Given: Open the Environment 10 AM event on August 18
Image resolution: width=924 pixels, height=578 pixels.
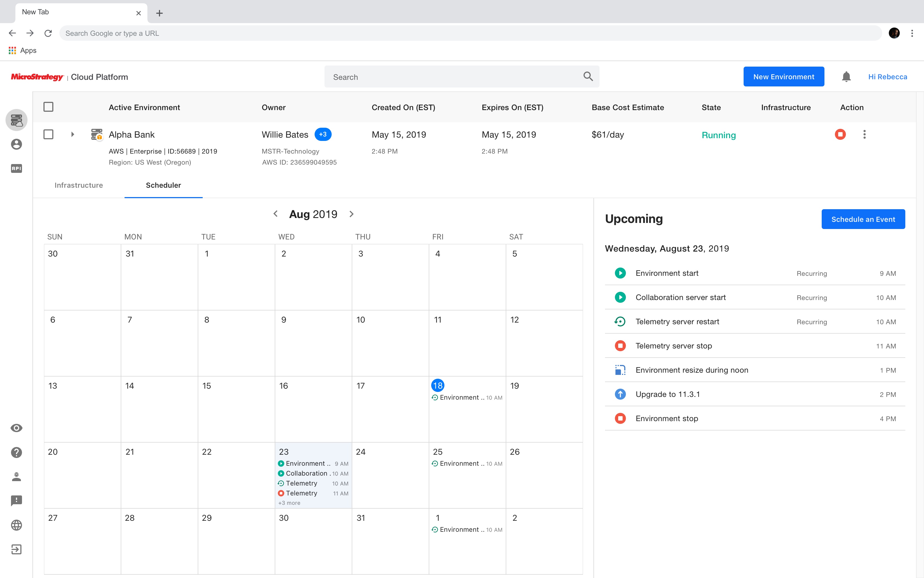Looking at the screenshot, I should pyautogui.click(x=467, y=397).
